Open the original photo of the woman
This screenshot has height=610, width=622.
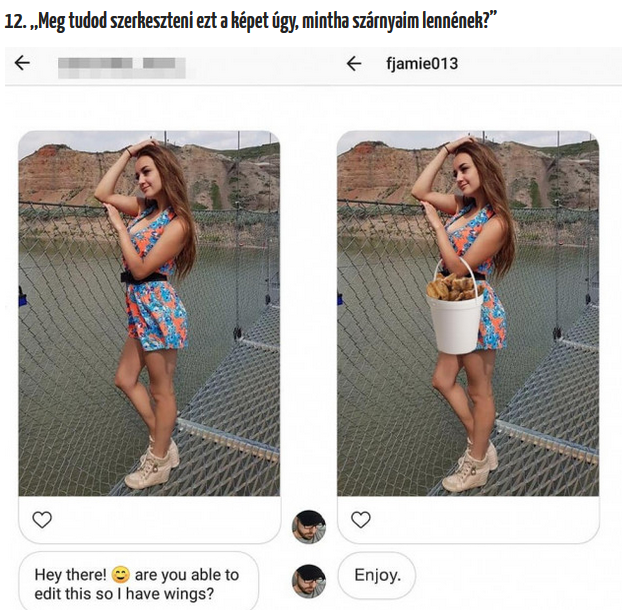[x=149, y=313]
